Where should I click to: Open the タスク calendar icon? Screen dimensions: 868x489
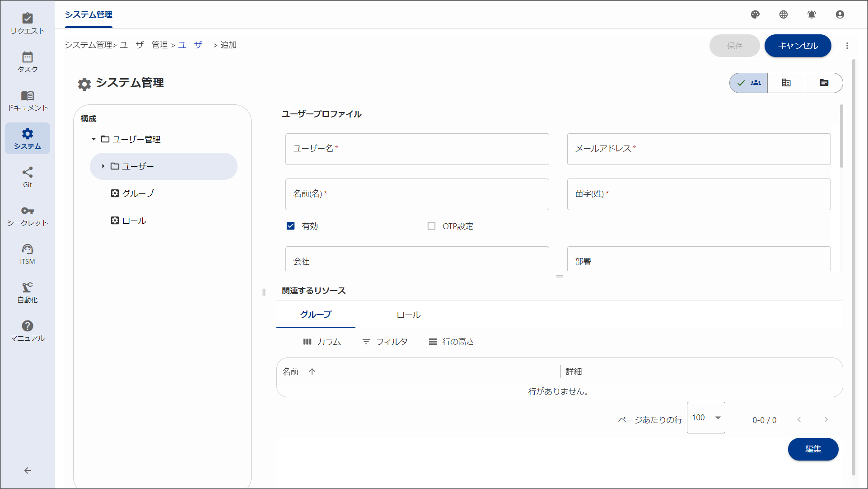coord(28,57)
